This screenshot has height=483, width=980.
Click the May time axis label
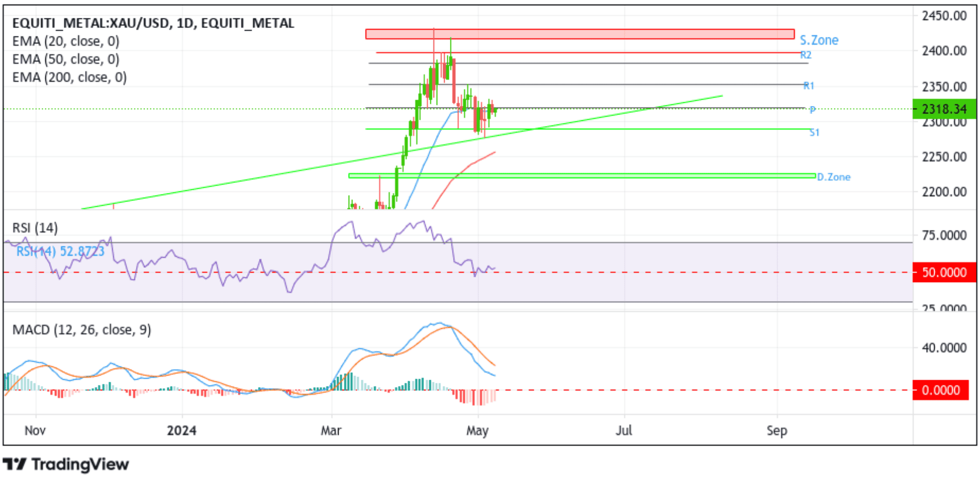tap(477, 431)
